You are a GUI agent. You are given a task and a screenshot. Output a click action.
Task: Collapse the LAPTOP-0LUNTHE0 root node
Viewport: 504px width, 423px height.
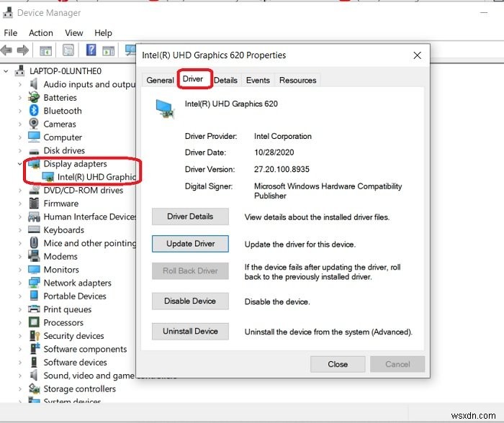coord(6,71)
